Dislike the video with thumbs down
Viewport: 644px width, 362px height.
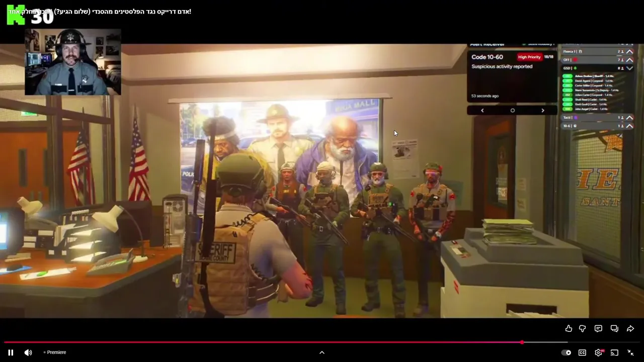(x=583, y=328)
